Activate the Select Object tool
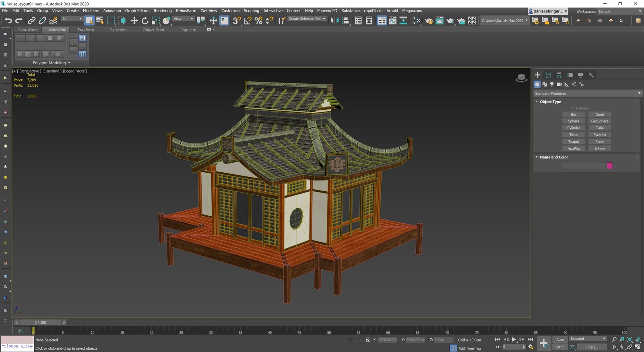This screenshot has width=644, height=352. pos(89,21)
